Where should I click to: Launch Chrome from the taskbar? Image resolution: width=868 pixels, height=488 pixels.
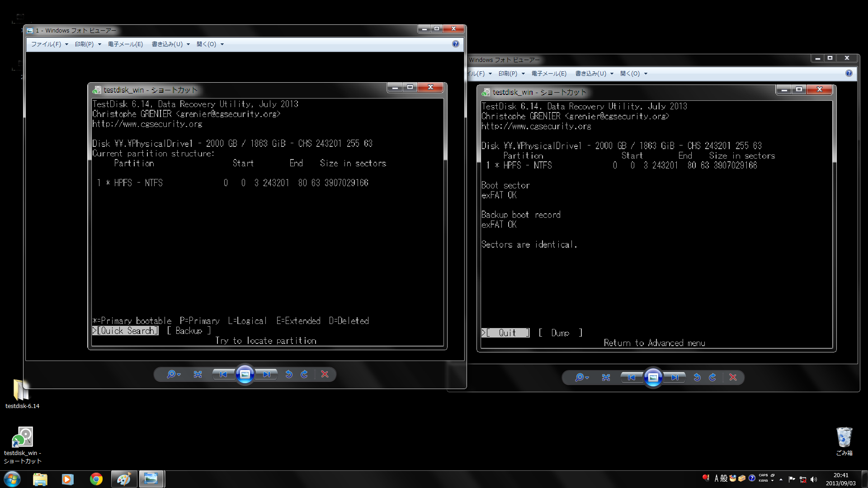96,479
